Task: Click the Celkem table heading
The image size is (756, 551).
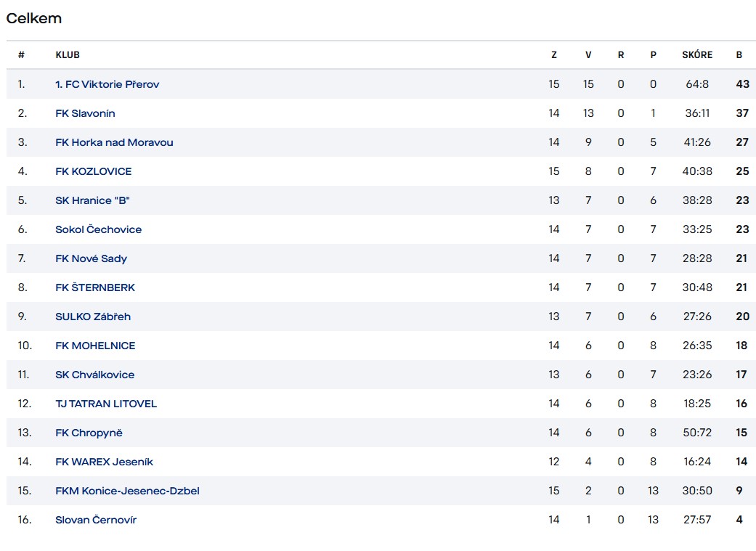Action: point(34,19)
